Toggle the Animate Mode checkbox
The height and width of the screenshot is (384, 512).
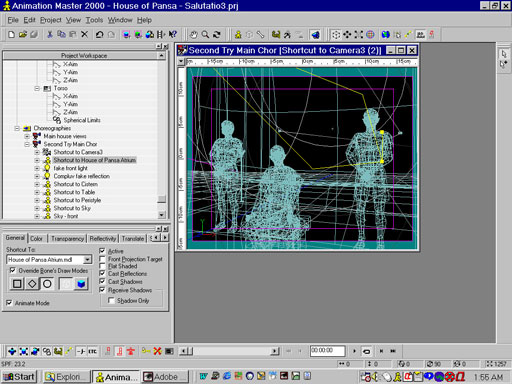pyautogui.click(x=9, y=303)
